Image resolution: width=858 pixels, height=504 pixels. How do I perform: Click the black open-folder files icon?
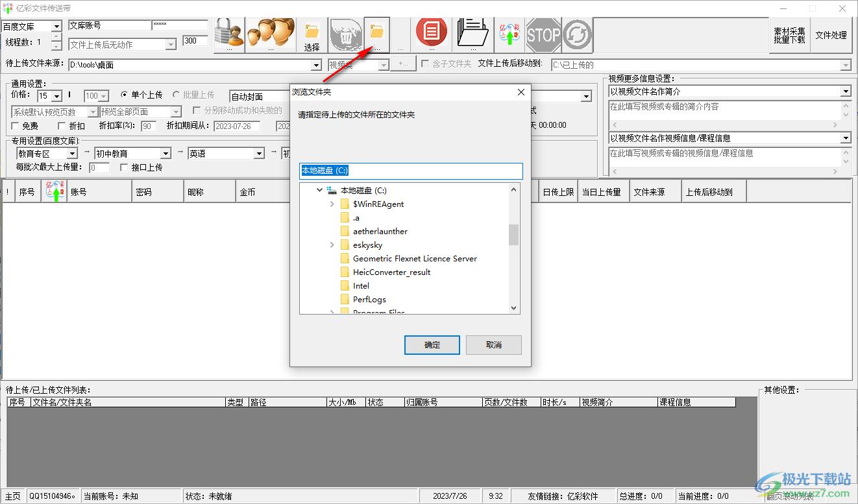(x=472, y=32)
